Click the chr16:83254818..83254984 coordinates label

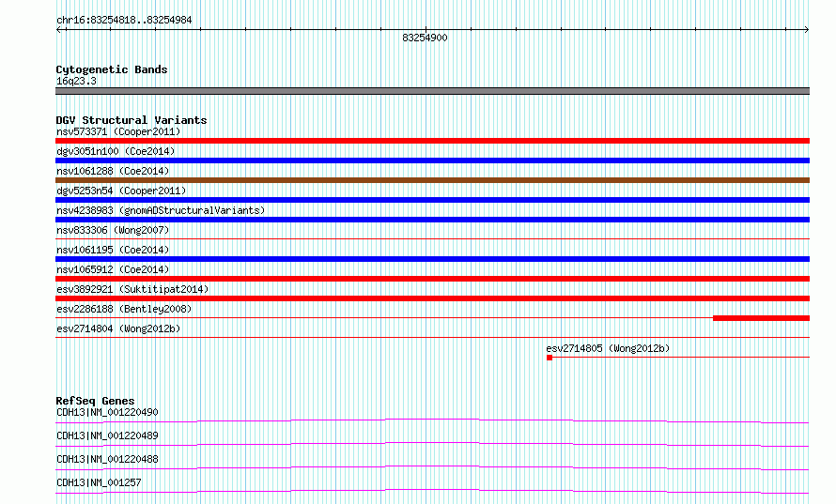click(124, 20)
